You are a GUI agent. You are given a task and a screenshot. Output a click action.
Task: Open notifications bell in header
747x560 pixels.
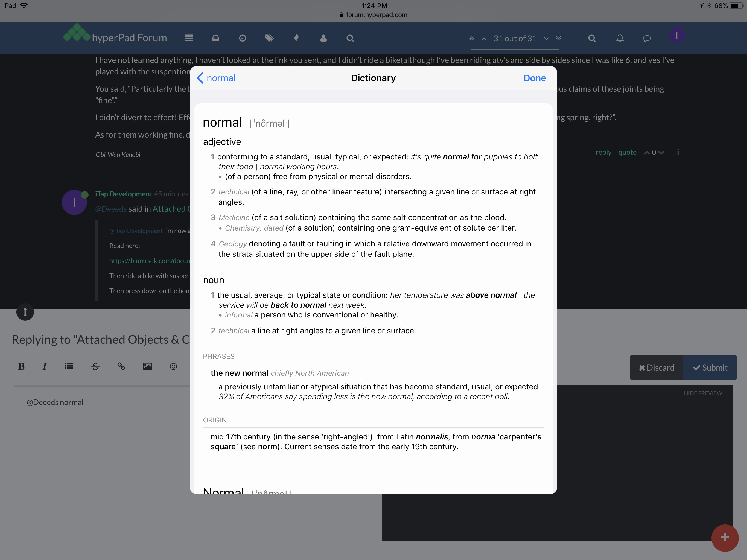[x=620, y=38]
